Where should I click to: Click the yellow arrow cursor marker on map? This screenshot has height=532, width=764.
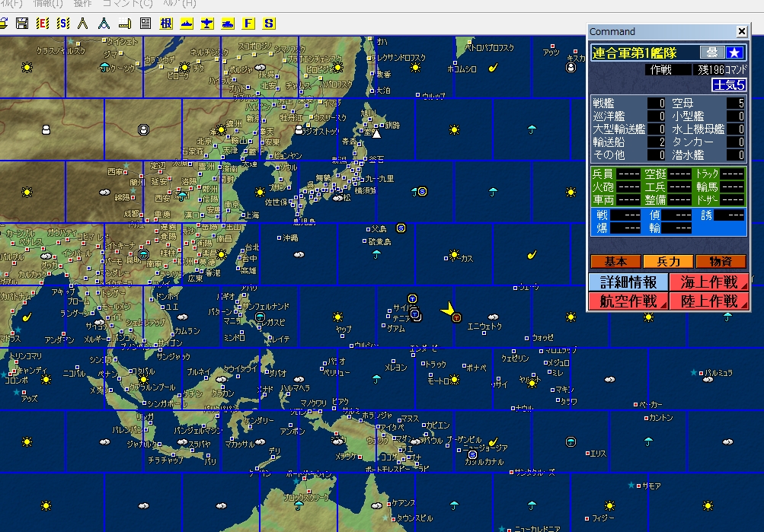[x=448, y=309]
